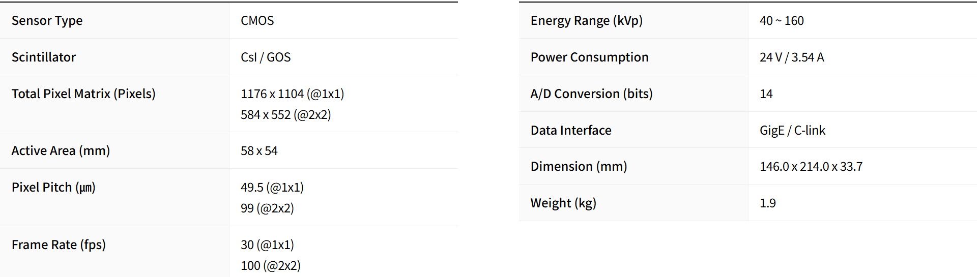
Task: Click the Scintillator row label
Action: (x=44, y=57)
